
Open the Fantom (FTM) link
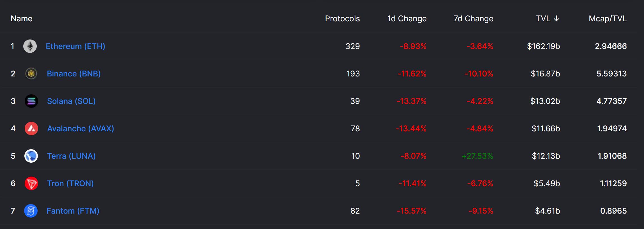(x=73, y=211)
